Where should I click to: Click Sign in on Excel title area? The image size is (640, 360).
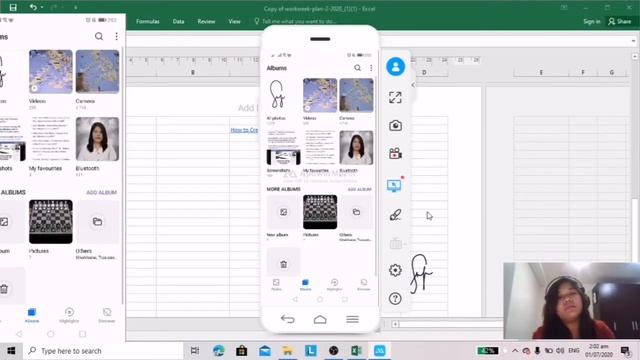pos(592,21)
